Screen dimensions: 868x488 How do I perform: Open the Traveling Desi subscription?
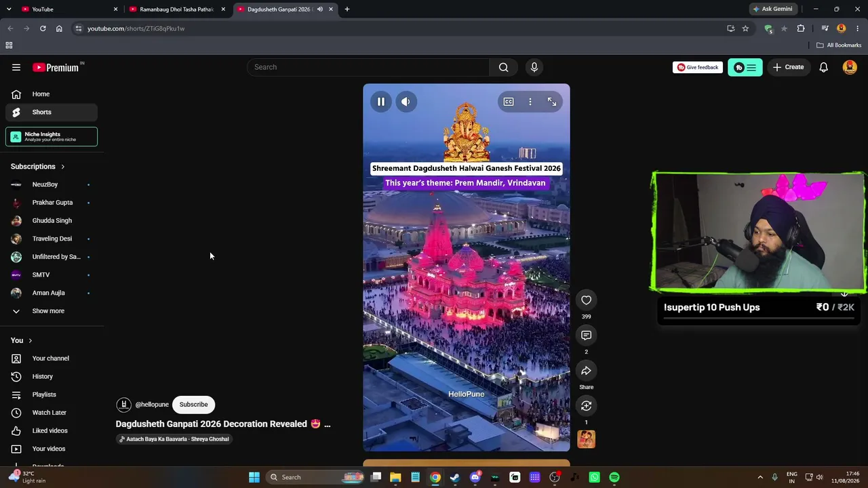point(52,239)
